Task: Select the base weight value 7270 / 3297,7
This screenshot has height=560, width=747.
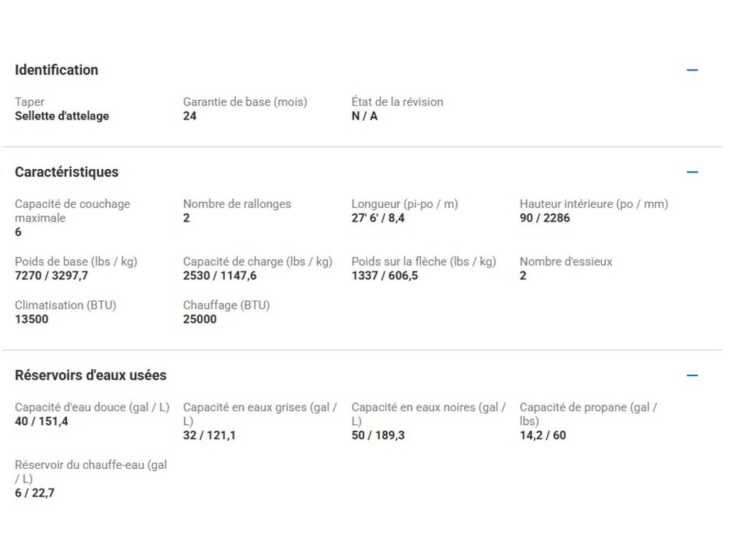Action: (x=52, y=276)
